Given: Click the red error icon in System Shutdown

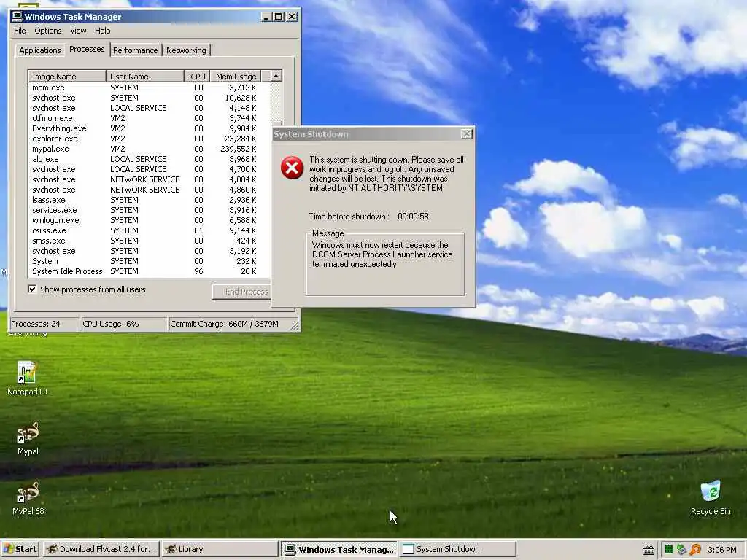Looking at the screenshot, I should (x=292, y=168).
